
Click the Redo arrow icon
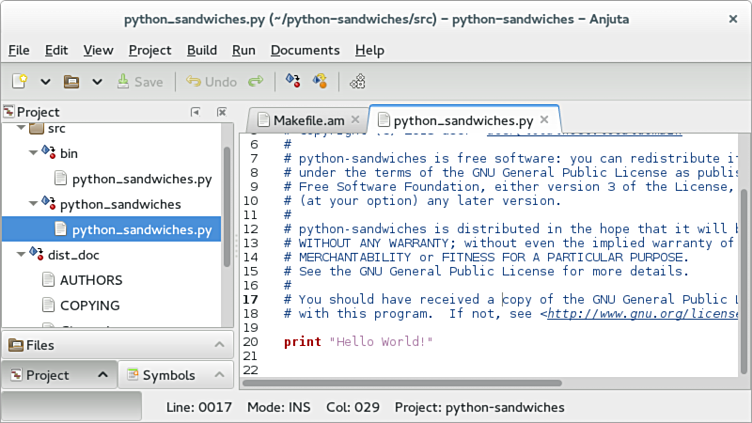[x=256, y=81]
